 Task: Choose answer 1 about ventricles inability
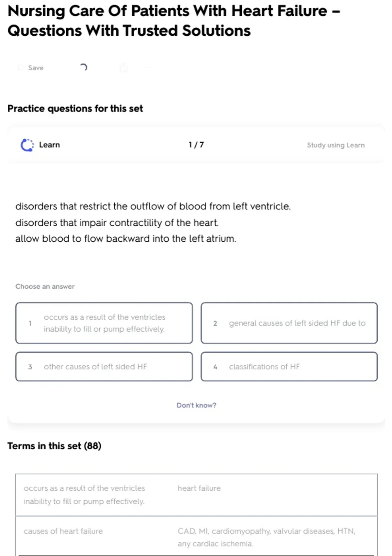click(x=104, y=323)
